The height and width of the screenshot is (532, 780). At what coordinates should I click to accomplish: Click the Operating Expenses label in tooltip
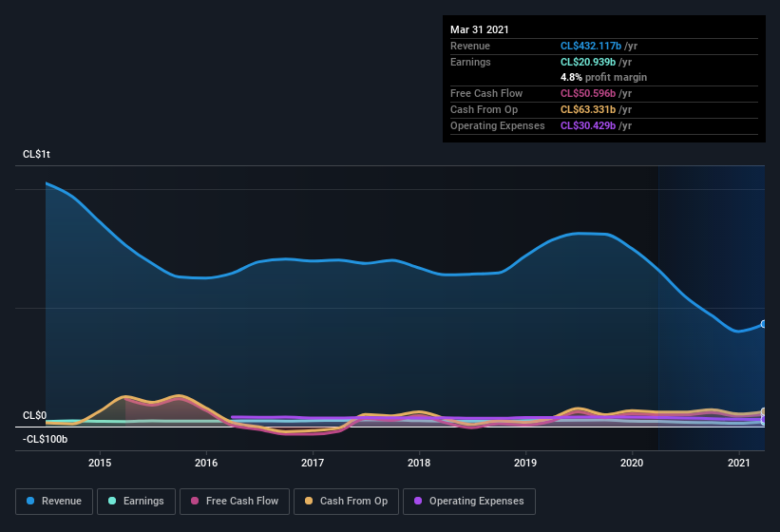(498, 125)
